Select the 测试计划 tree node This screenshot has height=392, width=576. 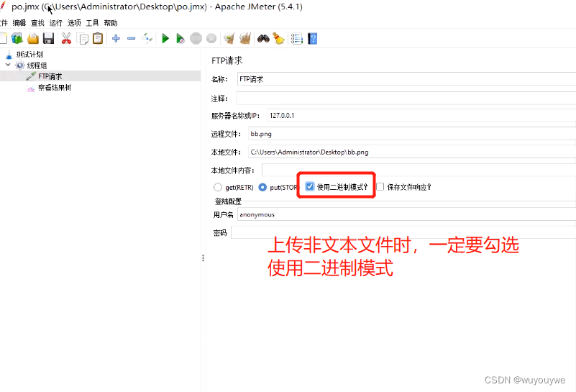(x=29, y=55)
